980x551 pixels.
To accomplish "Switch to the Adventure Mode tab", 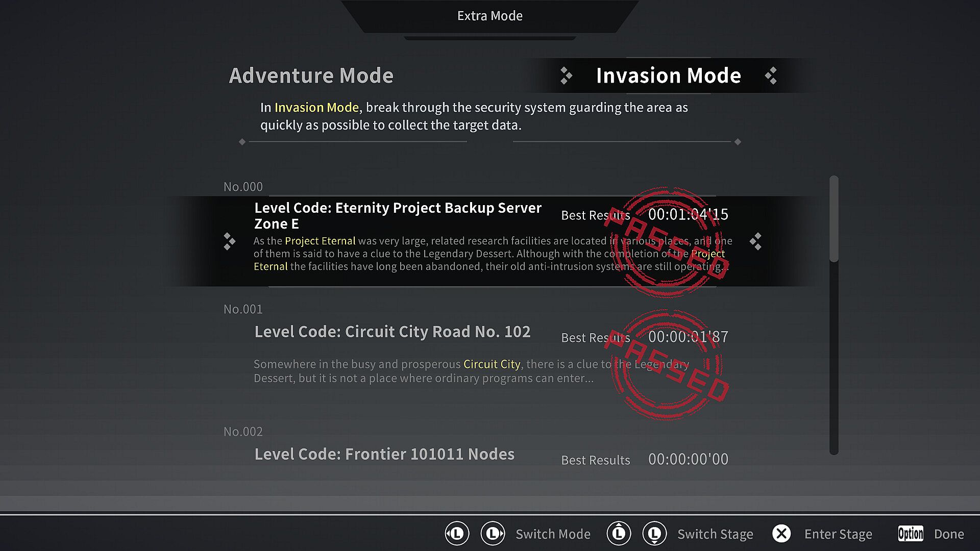I will tap(311, 76).
